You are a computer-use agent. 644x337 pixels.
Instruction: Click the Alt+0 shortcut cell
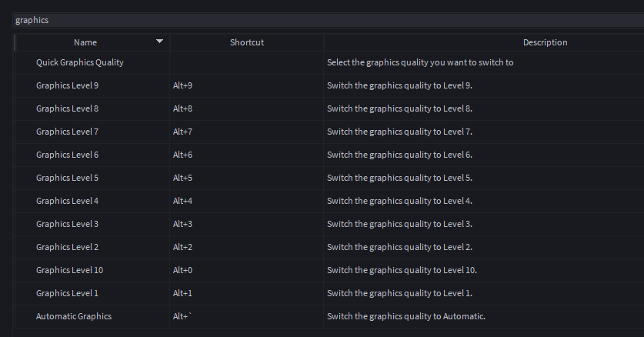(x=247, y=270)
